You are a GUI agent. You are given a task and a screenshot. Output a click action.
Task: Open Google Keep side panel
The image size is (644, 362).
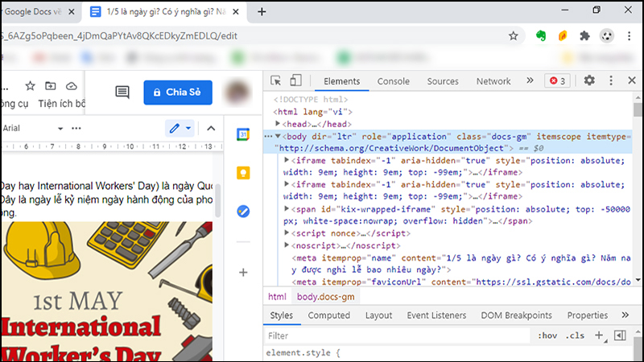[243, 173]
